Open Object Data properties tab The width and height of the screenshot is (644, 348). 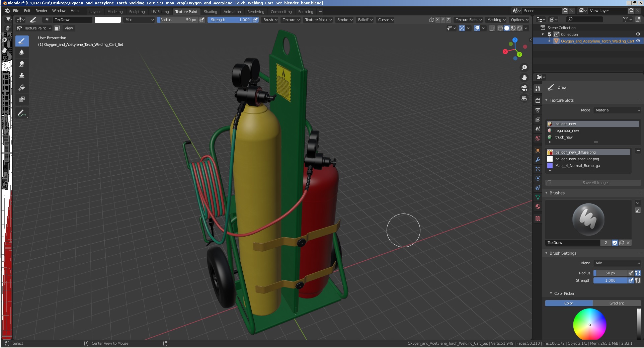[538, 197]
